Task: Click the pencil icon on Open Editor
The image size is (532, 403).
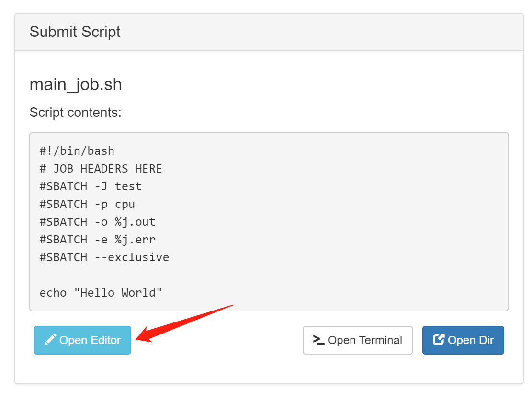Action: pos(50,340)
